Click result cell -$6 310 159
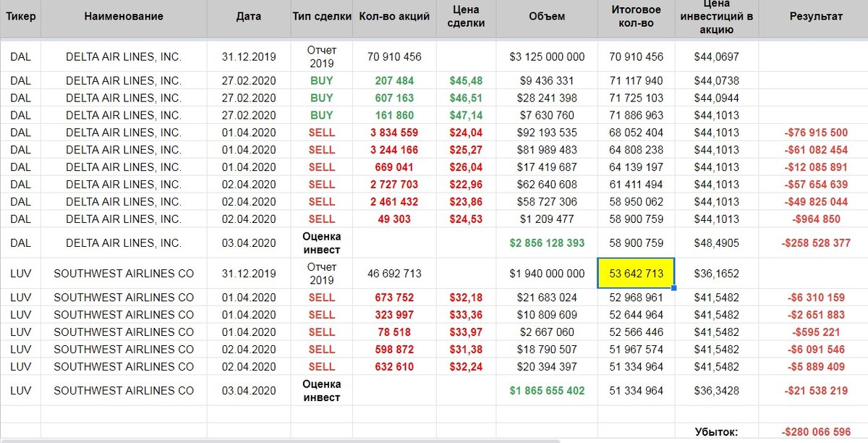The image size is (868, 443). [816, 298]
